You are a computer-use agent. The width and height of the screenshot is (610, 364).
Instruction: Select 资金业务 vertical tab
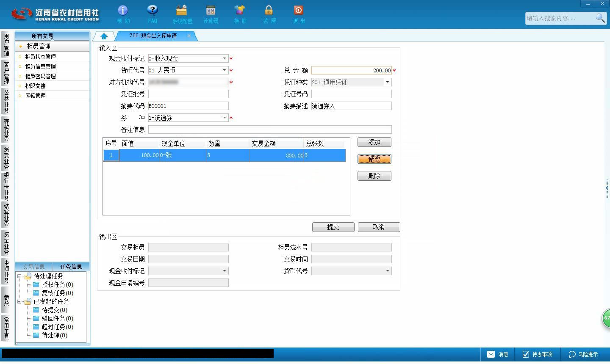[6, 243]
